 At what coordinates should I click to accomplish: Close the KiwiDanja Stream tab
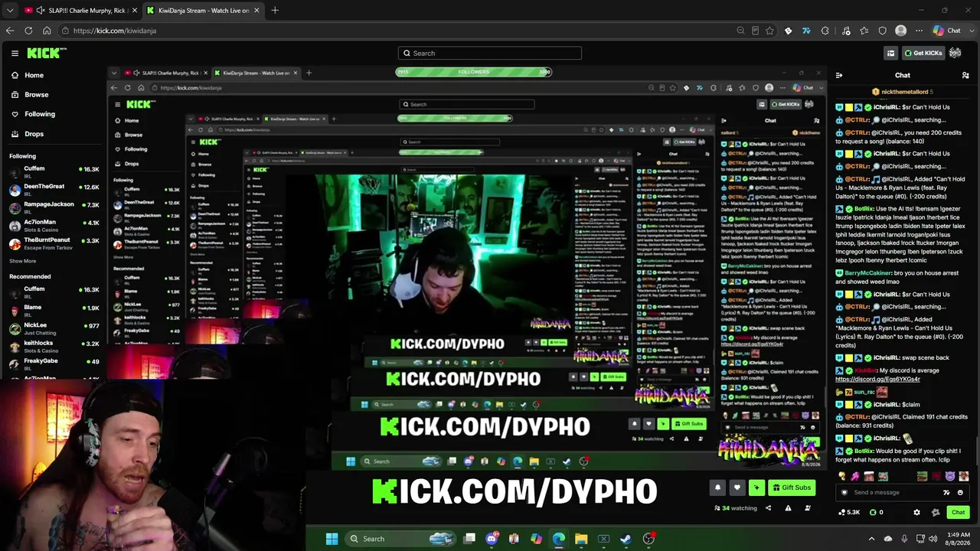tap(256, 11)
